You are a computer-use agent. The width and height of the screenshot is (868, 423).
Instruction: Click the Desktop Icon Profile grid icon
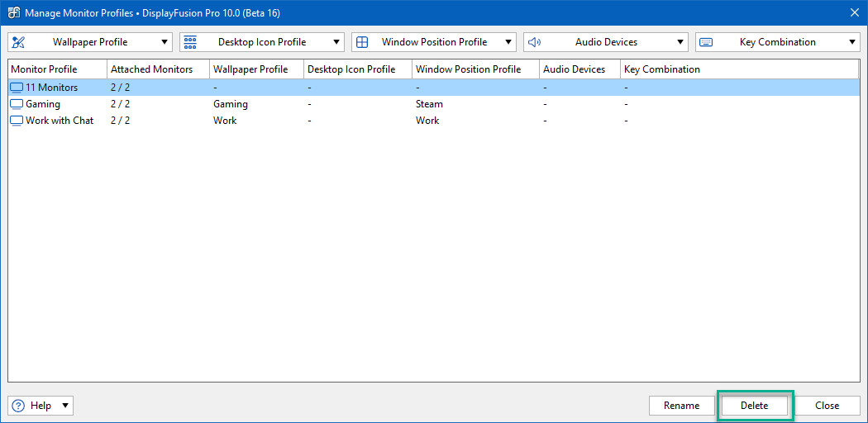pos(190,42)
